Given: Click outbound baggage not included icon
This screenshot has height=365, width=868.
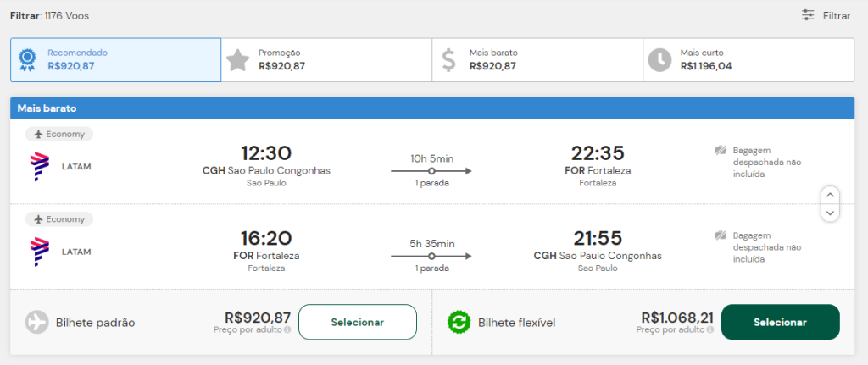Looking at the screenshot, I should [720, 150].
